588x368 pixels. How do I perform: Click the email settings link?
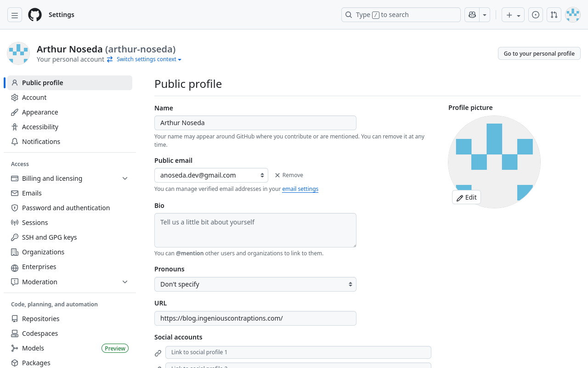pyautogui.click(x=300, y=189)
